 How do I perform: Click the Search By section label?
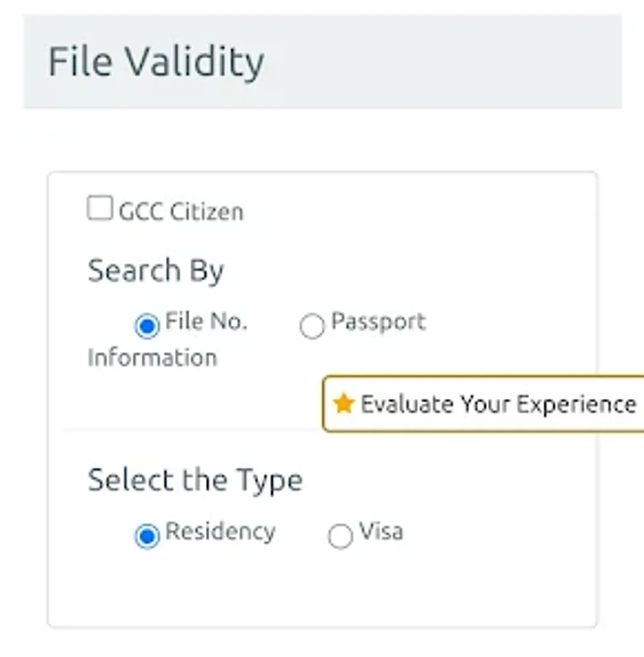(x=156, y=270)
